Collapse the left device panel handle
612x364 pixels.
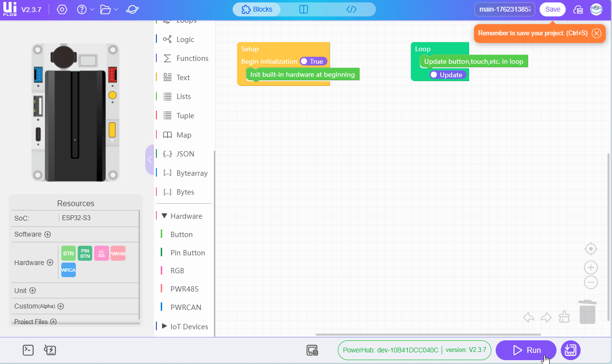pyautogui.click(x=150, y=159)
